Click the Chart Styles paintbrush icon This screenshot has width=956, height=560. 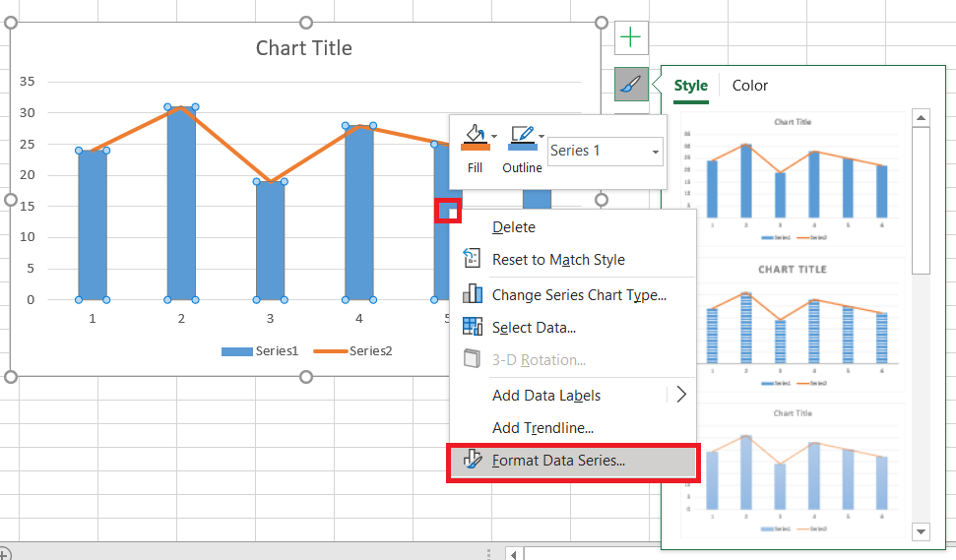630,85
